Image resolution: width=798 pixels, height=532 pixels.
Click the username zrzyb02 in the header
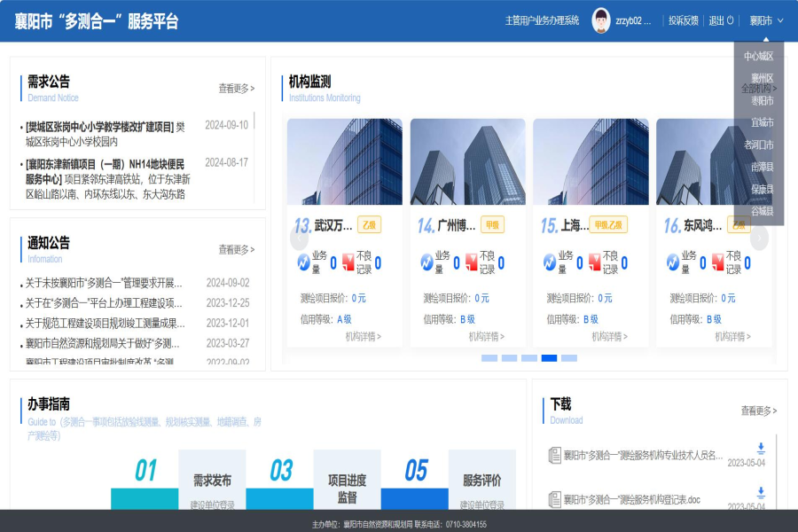pyautogui.click(x=633, y=21)
